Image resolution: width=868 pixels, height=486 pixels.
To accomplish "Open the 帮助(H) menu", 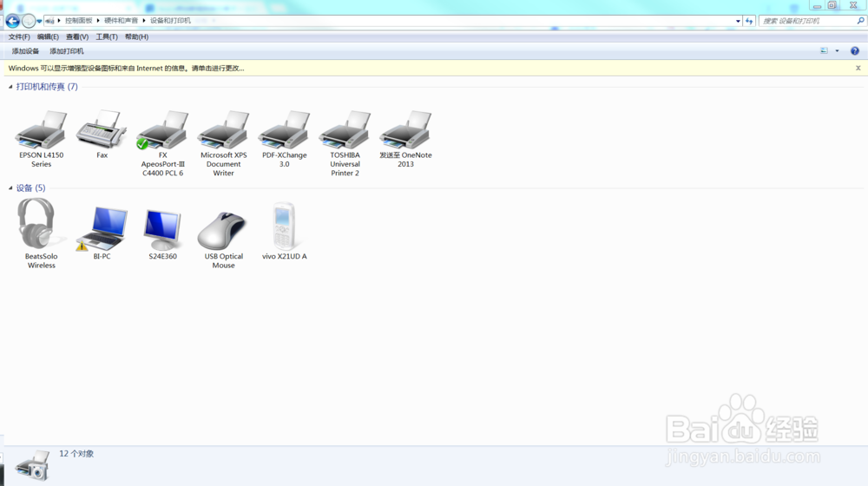I will (136, 36).
